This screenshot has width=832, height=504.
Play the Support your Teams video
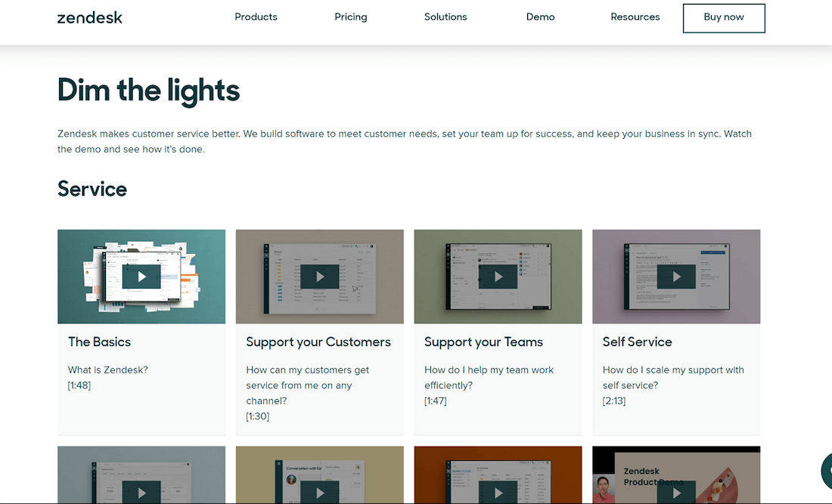point(498,277)
